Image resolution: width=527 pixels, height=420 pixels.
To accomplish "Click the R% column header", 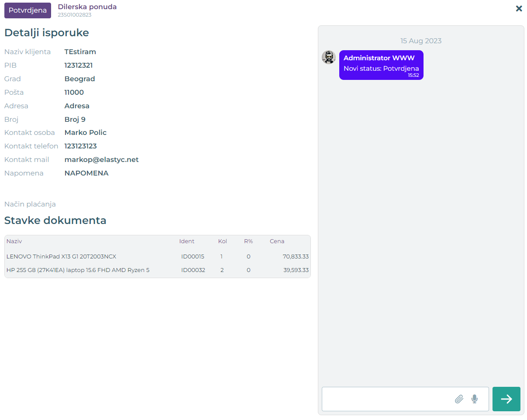I will pos(248,241).
